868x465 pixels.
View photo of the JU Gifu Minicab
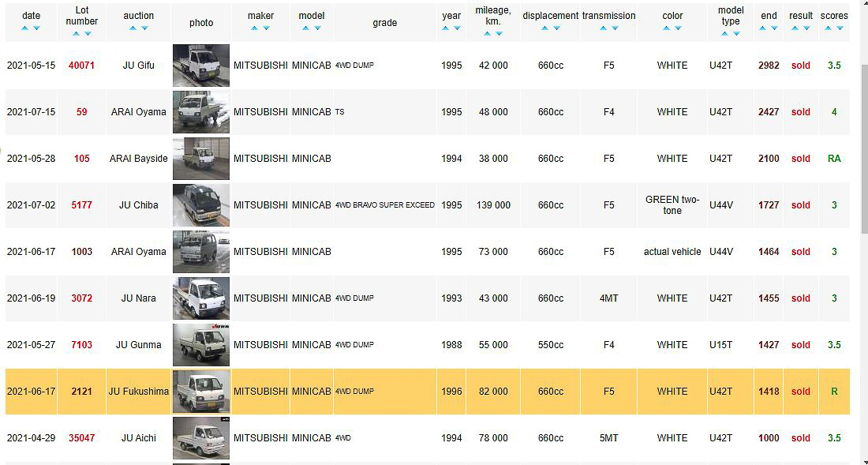click(201, 66)
